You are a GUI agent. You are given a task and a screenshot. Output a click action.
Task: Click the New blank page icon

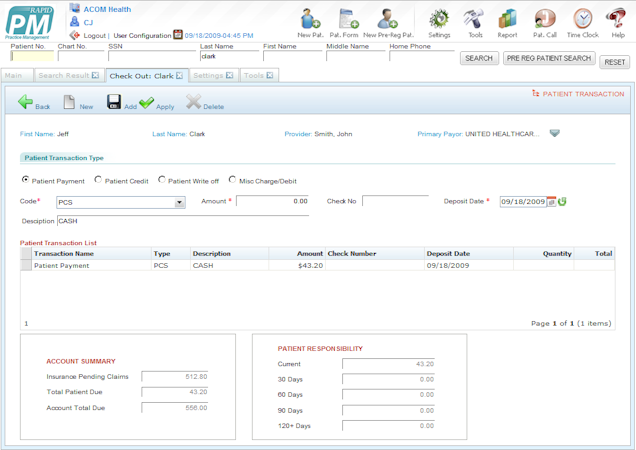pyautogui.click(x=69, y=102)
